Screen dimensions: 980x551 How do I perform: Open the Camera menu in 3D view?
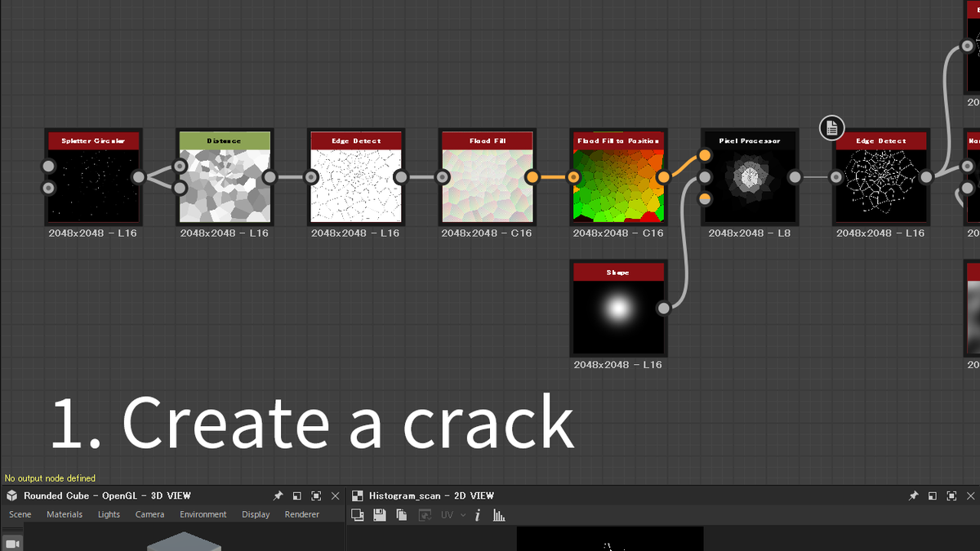[149, 514]
